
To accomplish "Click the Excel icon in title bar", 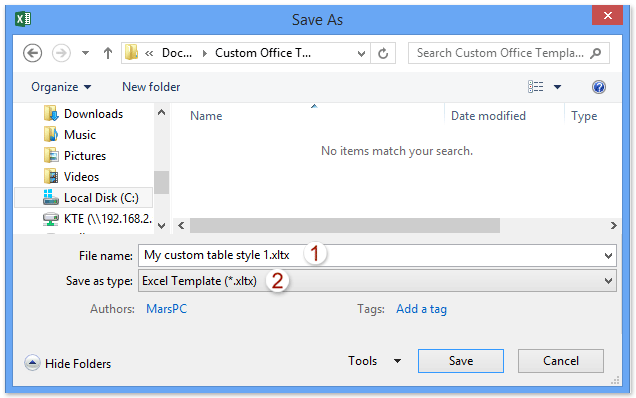I will [23, 19].
